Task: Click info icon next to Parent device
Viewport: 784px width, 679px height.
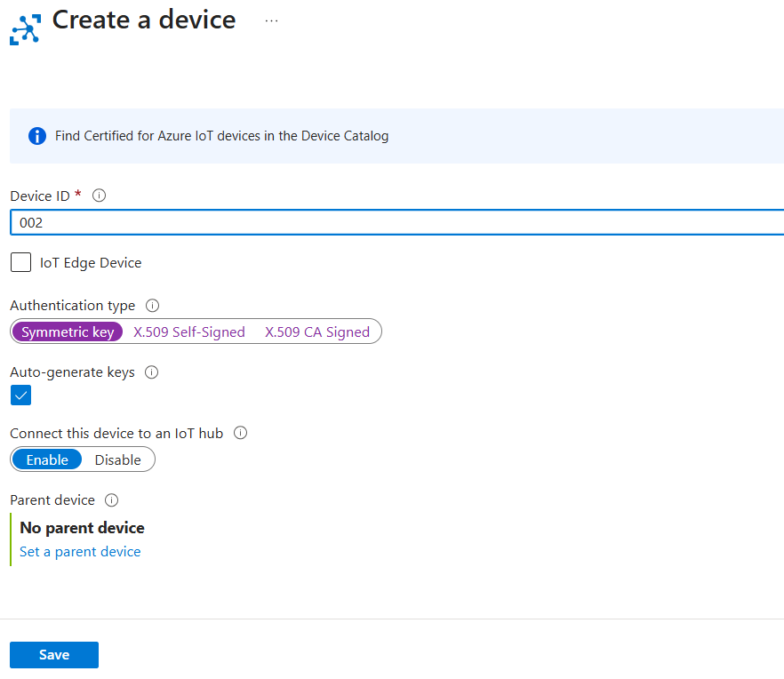Action: pyautogui.click(x=111, y=500)
